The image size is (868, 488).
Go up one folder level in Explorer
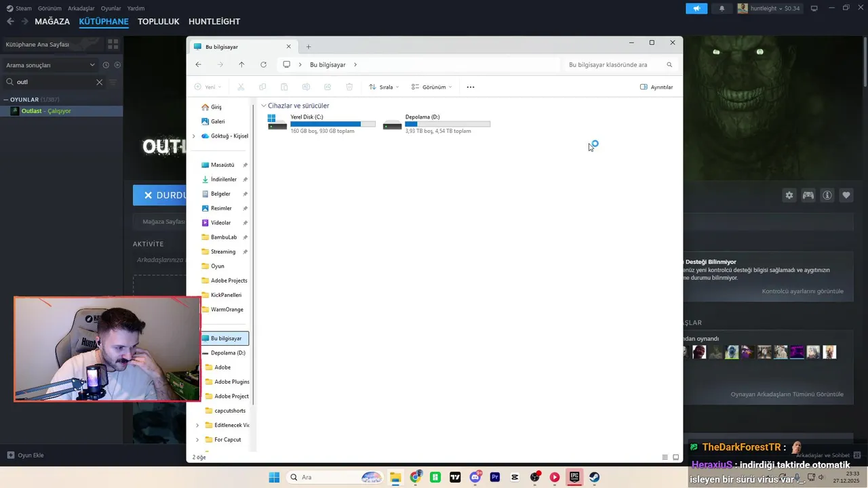[x=241, y=64]
